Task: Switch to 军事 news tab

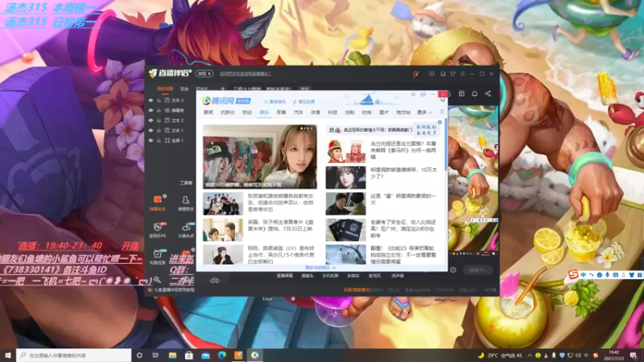Action: click(281, 112)
